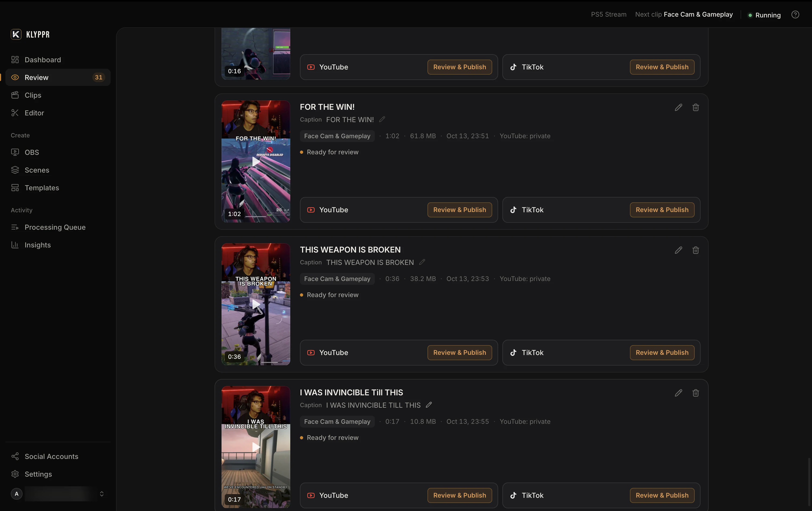Screen dimensions: 812x511
Task: Edit the FOR THE WIN! clip title with pencil icon
Action: [679, 107]
